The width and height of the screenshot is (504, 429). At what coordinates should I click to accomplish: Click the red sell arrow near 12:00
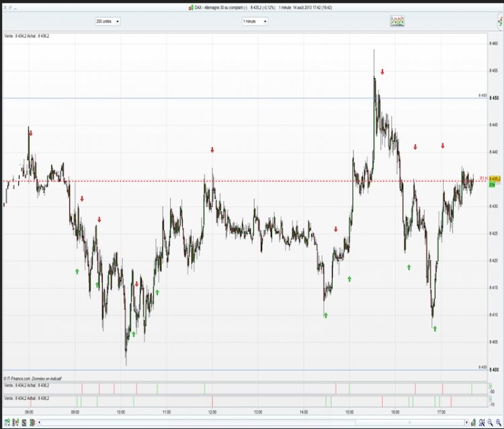(x=212, y=150)
